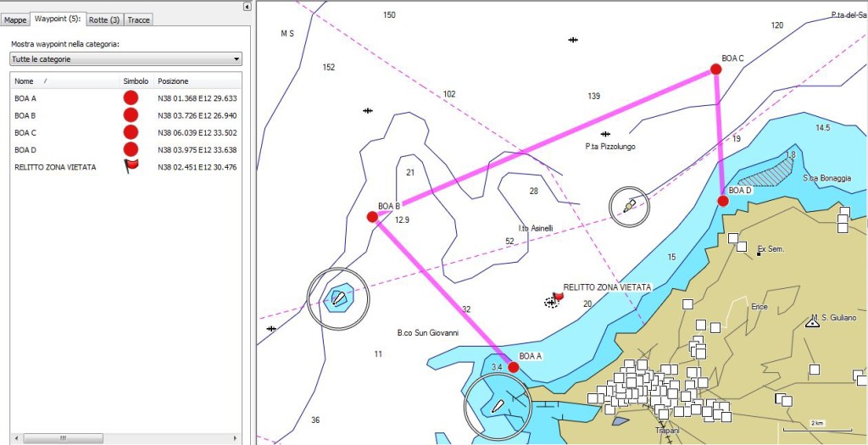The image size is (868, 445).
Task: Open the Rotte (3) tab
Action: tap(103, 19)
